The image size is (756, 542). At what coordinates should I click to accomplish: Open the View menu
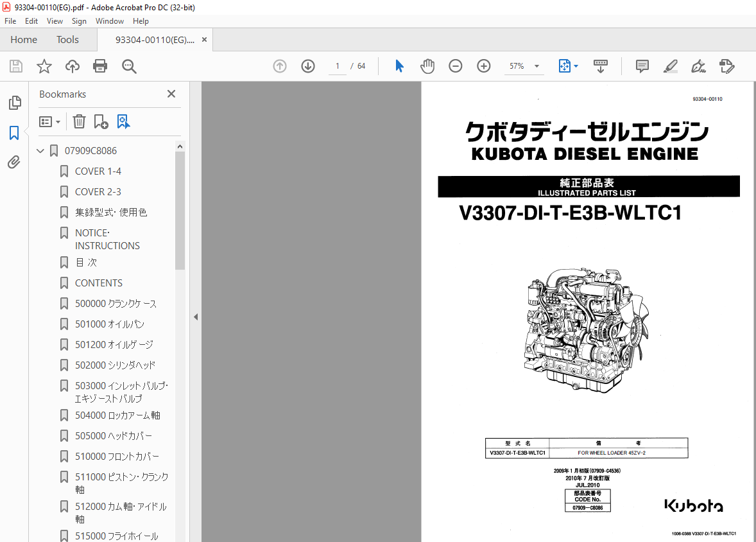click(55, 21)
